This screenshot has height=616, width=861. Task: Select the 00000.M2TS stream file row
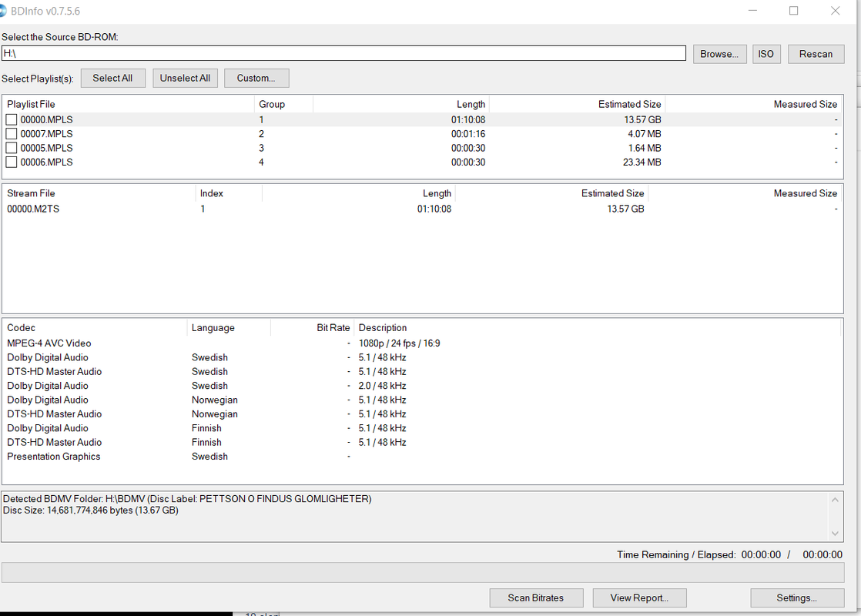422,209
